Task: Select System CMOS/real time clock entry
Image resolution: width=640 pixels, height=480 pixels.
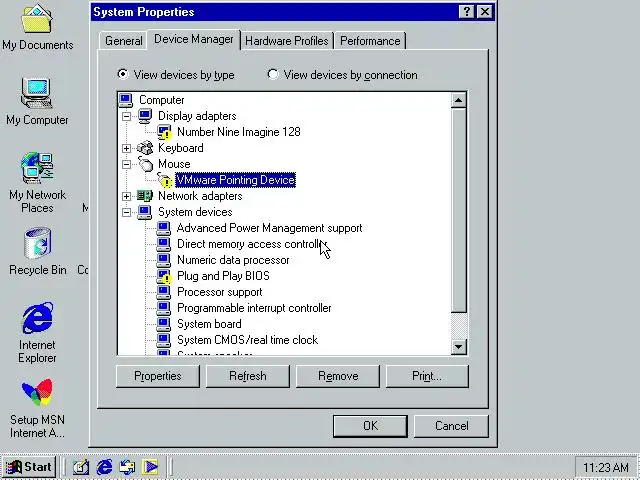Action: point(247,340)
